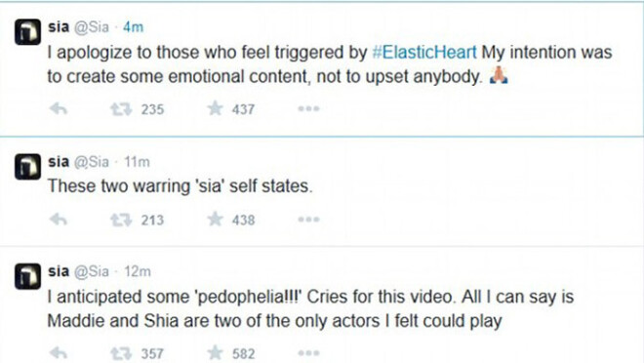Open sia's avatar on the second tweet
This screenshot has height=363, width=644.
point(28,167)
